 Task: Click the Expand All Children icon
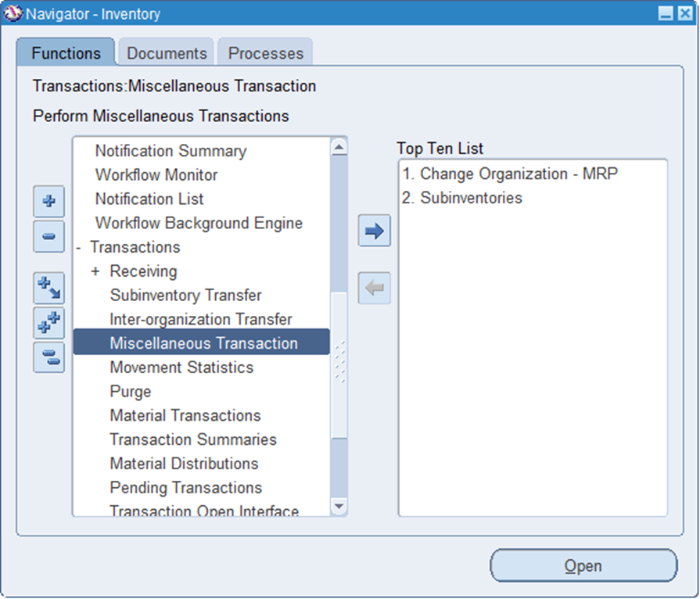pyautogui.click(x=48, y=288)
